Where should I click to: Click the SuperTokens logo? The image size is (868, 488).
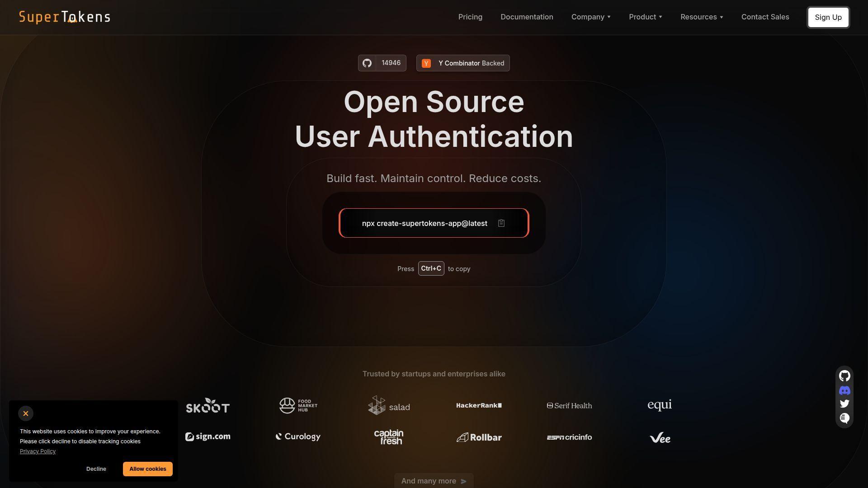pyautogui.click(x=65, y=17)
